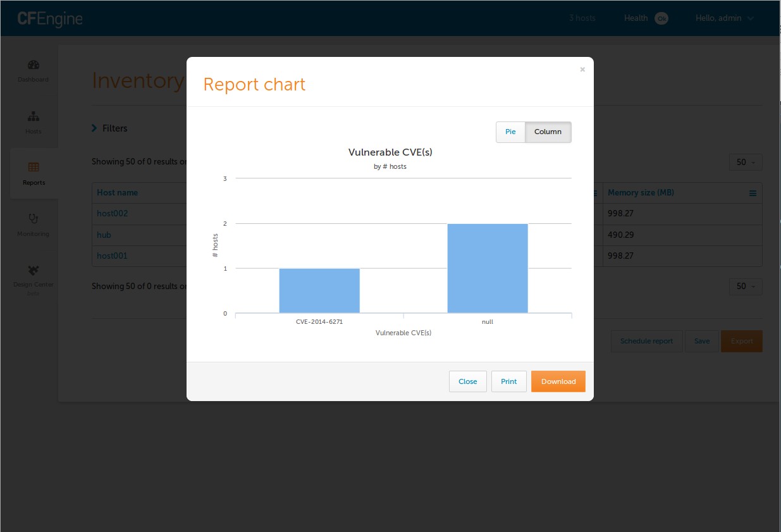Screen dimensions: 781x532
Task: Open the Hello, admin account menu
Action: 725,18
